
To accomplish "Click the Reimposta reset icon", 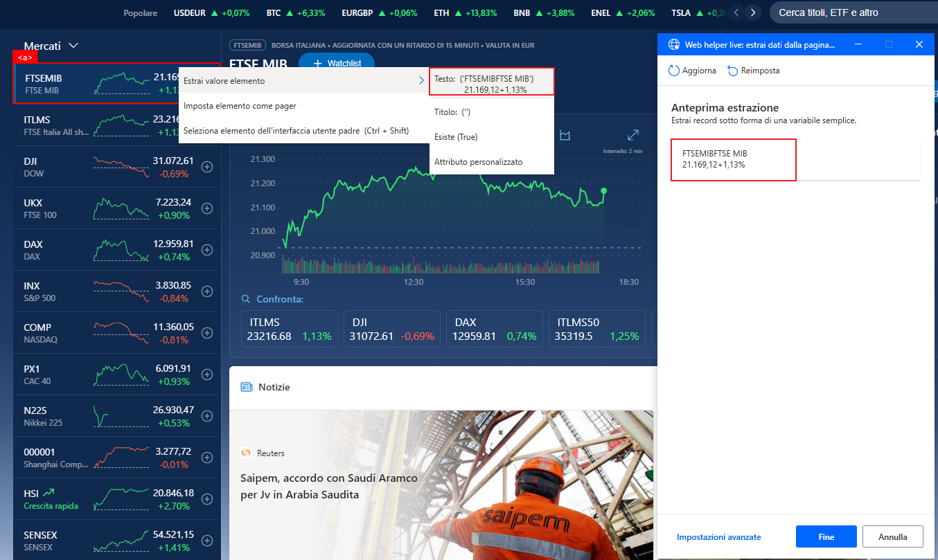I will pos(733,71).
